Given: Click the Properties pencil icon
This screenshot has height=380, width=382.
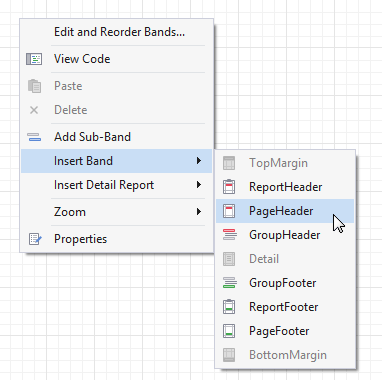Looking at the screenshot, I should [x=35, y=239].
